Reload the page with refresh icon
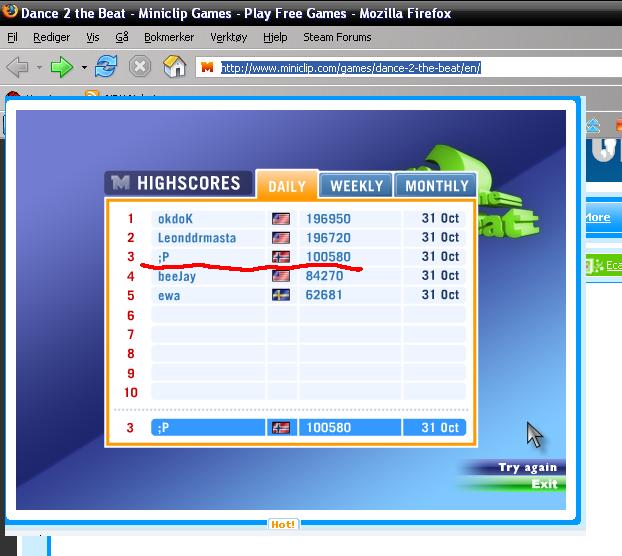Screen dimensions: 622x556 point(106,66)
